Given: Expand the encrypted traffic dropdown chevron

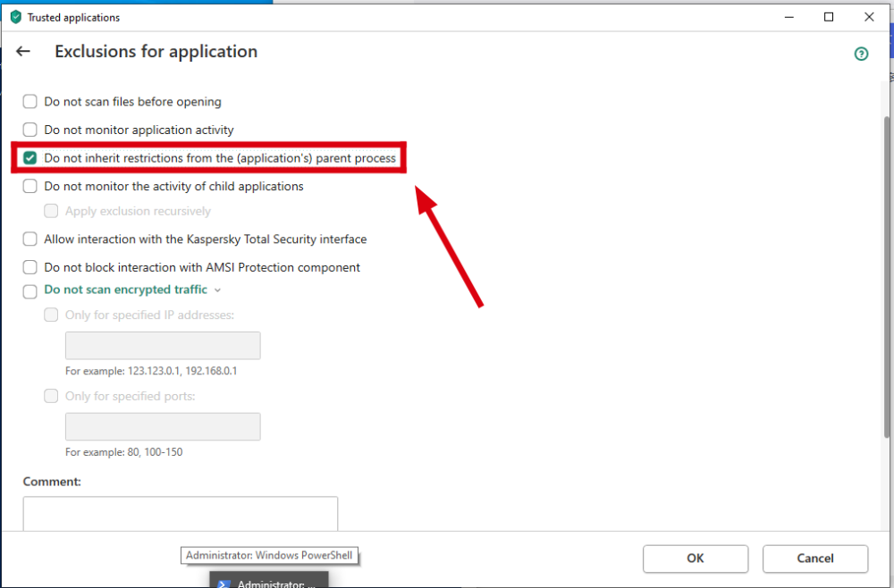Looking at the screenshot, I should click(217, 290).
